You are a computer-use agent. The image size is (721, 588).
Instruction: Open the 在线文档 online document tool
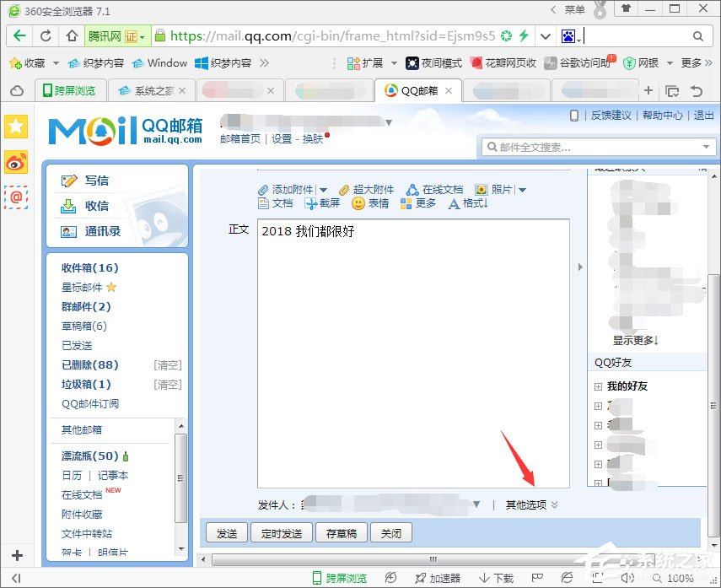tap(432, 190)
